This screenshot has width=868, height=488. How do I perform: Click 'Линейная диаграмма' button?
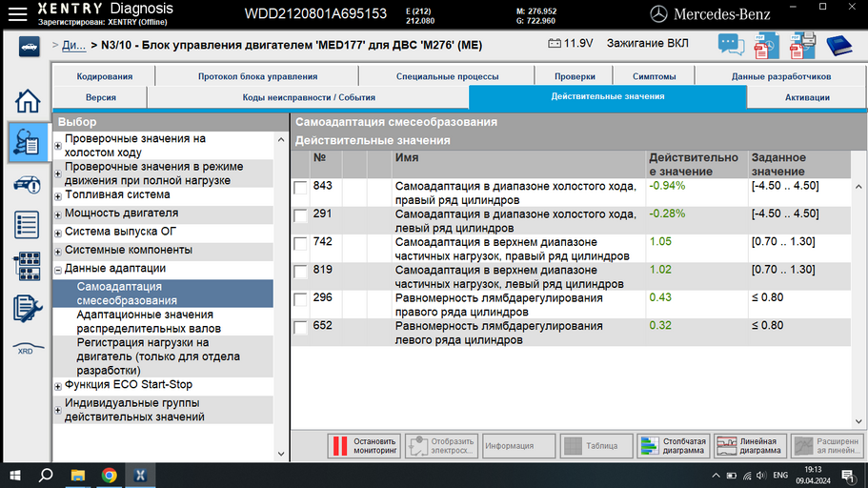coord(750,445)
